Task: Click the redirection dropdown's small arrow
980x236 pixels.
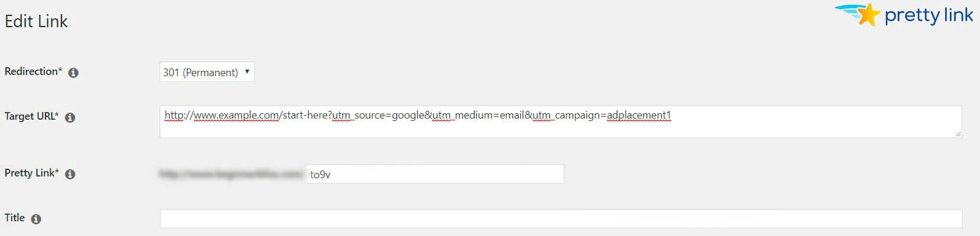Action: click(247, 71)
